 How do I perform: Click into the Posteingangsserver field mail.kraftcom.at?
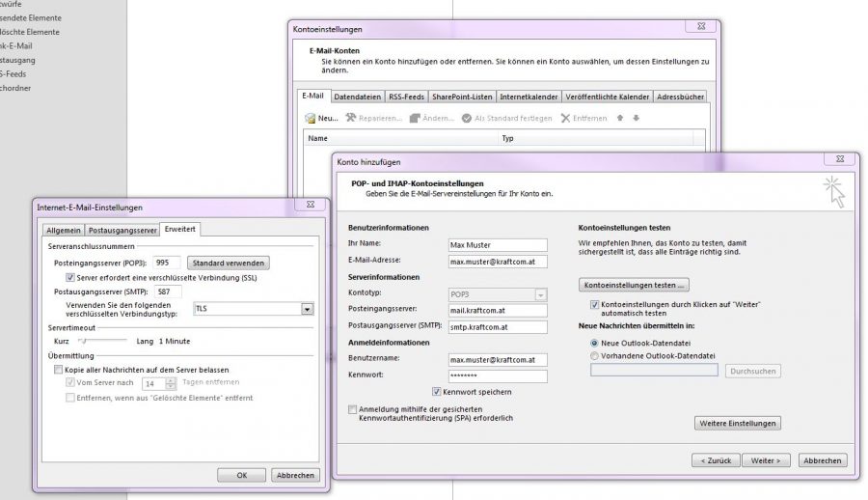(x=497, y=311)
